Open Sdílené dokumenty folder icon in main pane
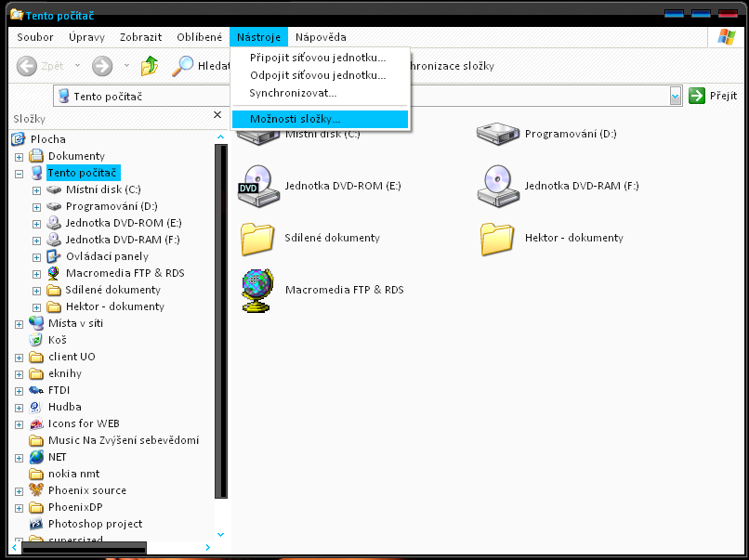The width and height of the screenshot is (749, 560). click(257, 238)
